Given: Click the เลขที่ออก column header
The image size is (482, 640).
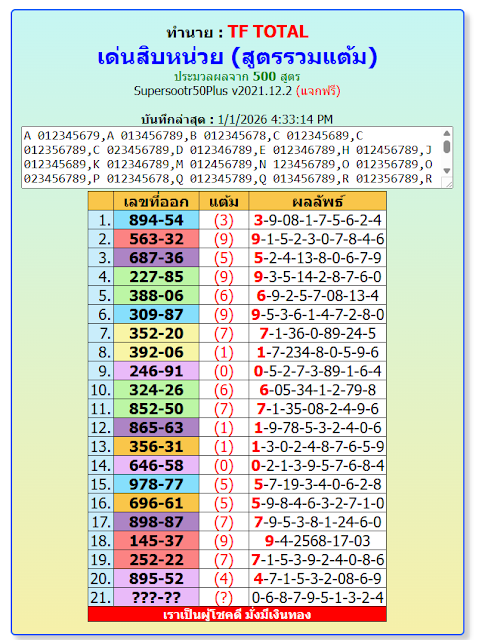Looking at the screenshot, I should click(x=156, y=202).
